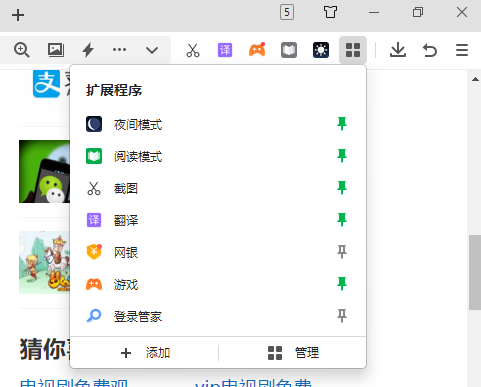Click the purple translate icon in toolbar
481x387 pixels.
(225, 50)
